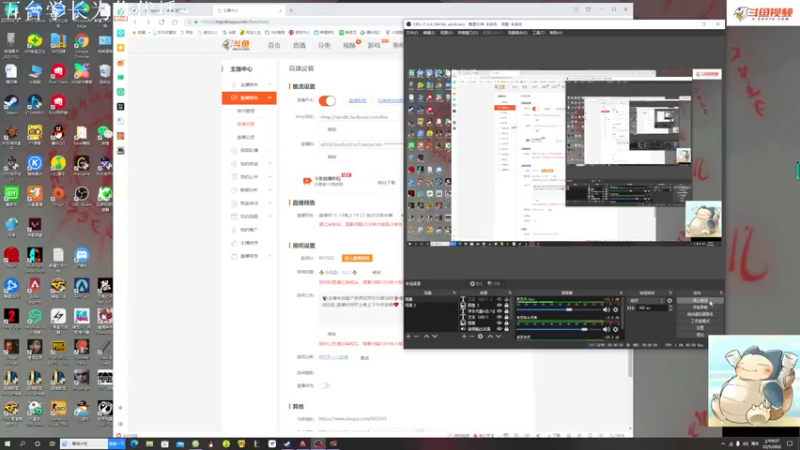Image resolution: width=800 pixels, height=450 pixels.
Task: Open the Google Chrome desktop shortcut
Action: coord(81,43)
